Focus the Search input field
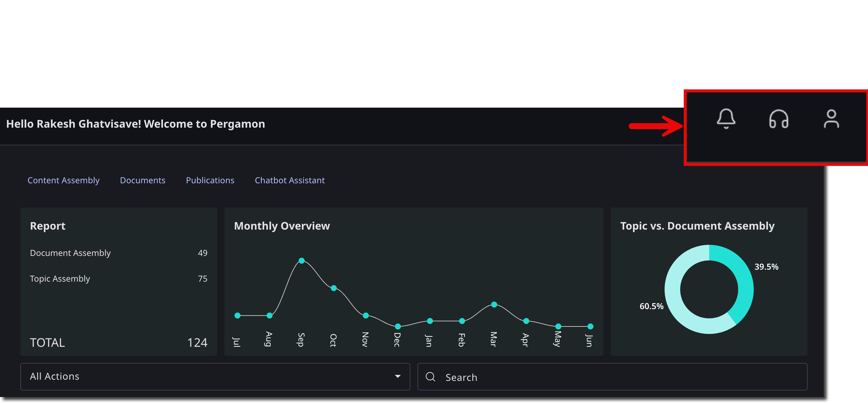This screenshot has height=403, width=868. click(612, 376)
